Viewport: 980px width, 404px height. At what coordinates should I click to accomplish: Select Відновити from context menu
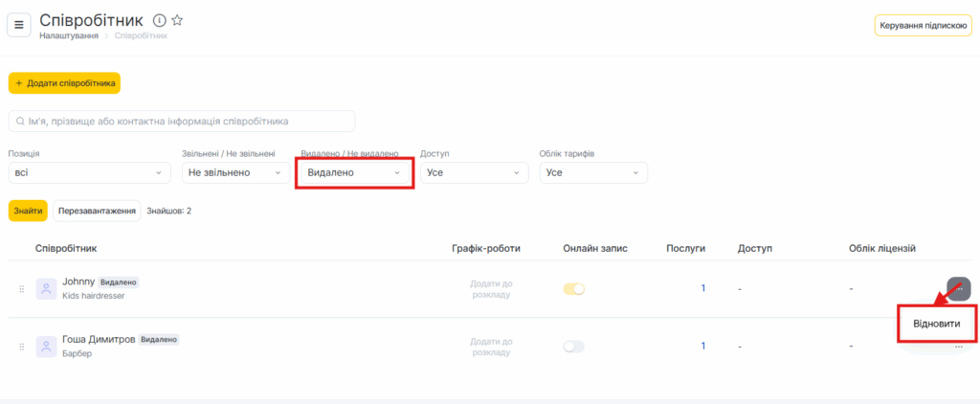(x=937, y=324)
